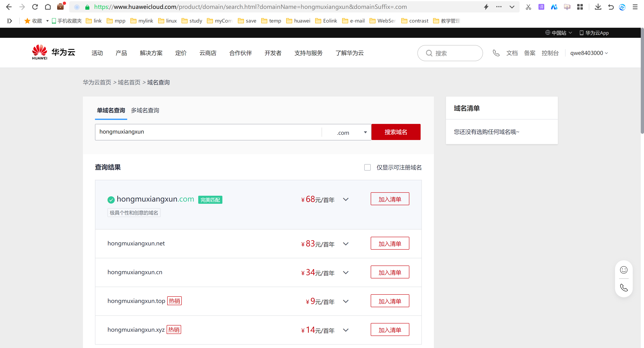Screen dimensions: 644x348
Task: Click the phone icon in header
Action: click(496, 53)
